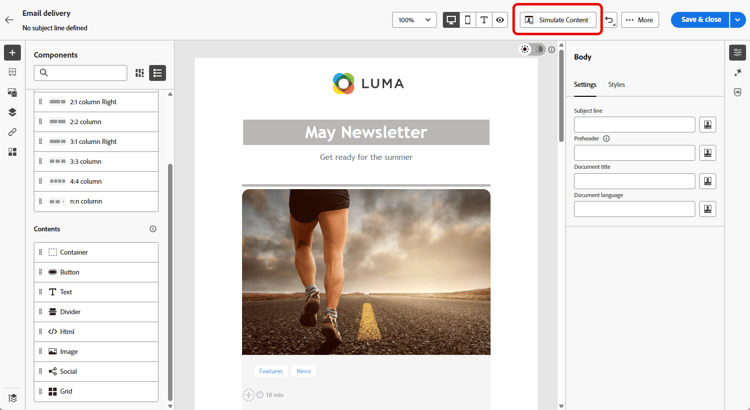Select the Text content component
The width and height of the screenshot is (750, 410).
(x=96, y=292)
